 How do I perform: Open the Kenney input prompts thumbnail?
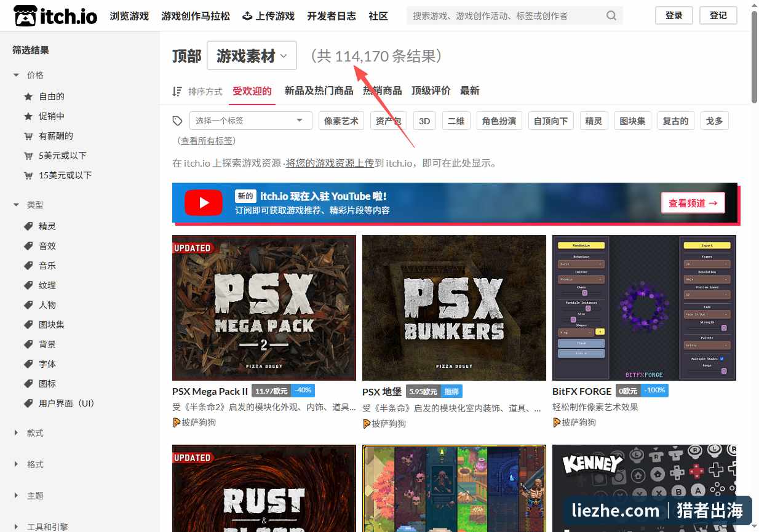pyautogui.click(x=644, y=488)
